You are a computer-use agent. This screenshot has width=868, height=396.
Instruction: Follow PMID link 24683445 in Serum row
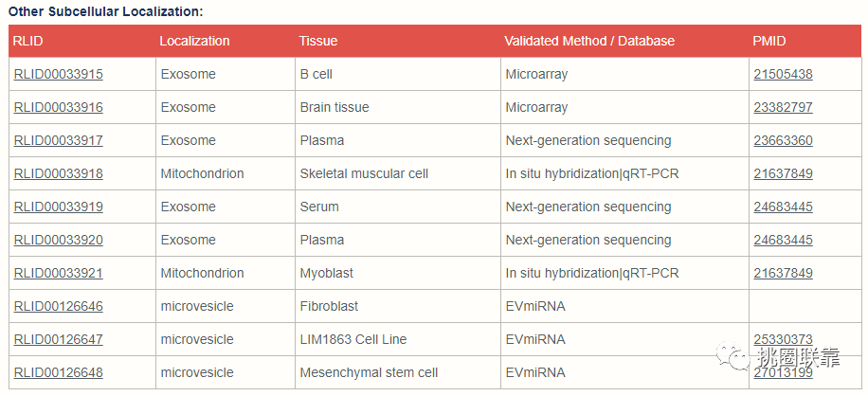[x=783, y=207]
